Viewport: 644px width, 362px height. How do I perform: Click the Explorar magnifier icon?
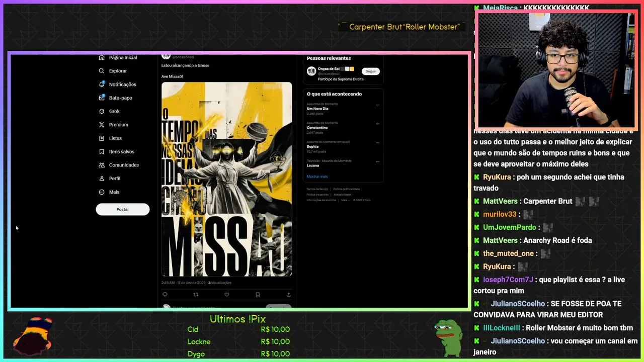click(102, 71)
